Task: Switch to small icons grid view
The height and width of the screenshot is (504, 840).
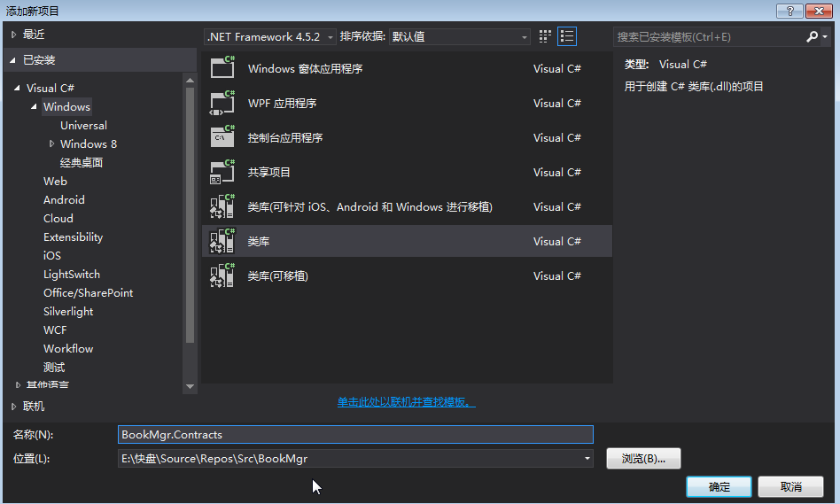Action: (x=545, y=36)
